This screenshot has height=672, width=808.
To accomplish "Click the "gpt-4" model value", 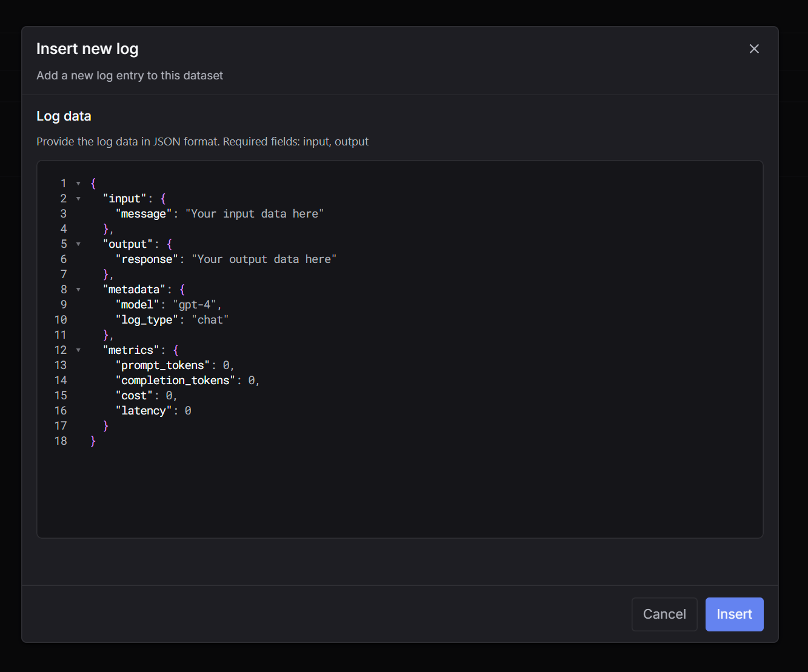I will click(195, 305).
